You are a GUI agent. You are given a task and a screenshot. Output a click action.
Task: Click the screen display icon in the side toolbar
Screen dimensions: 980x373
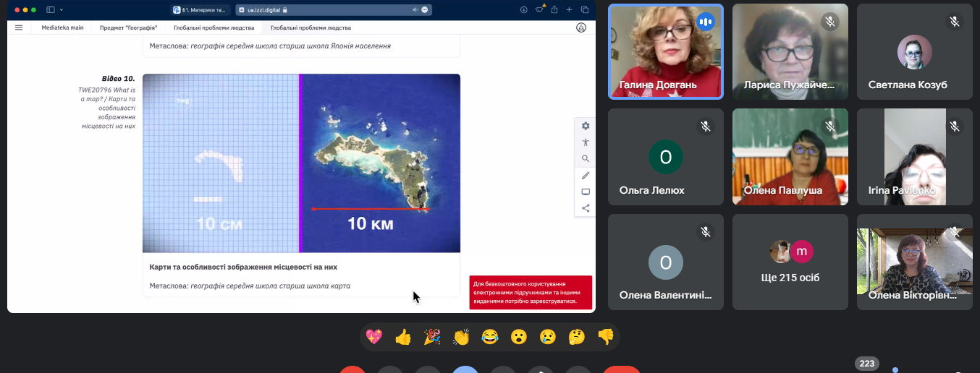point(586,192)
